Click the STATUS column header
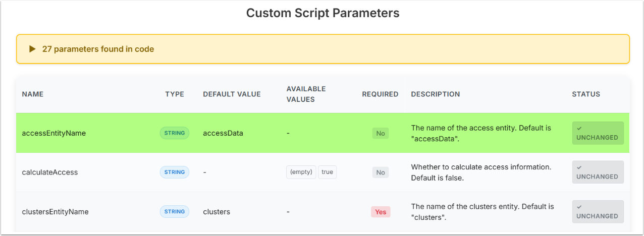Image resolution: width=644 pixels, height=236 pixels. tap(586, 94)
